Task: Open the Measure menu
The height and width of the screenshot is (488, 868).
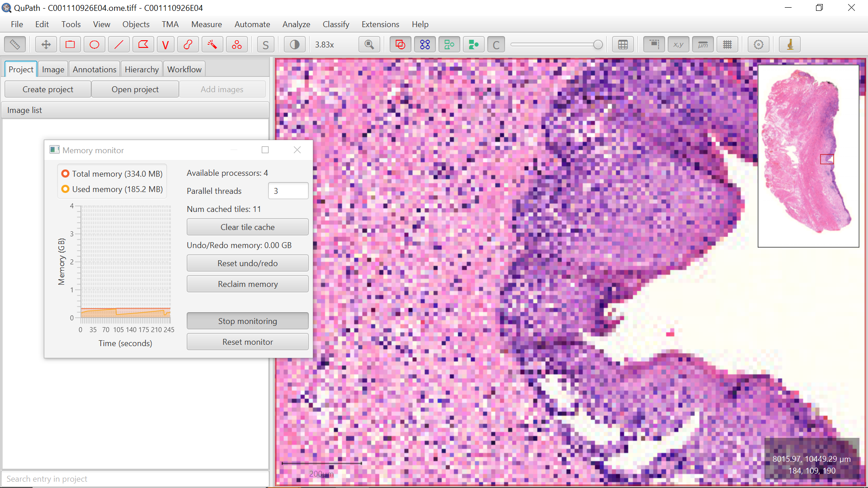Action: click(x=206, y=24)
